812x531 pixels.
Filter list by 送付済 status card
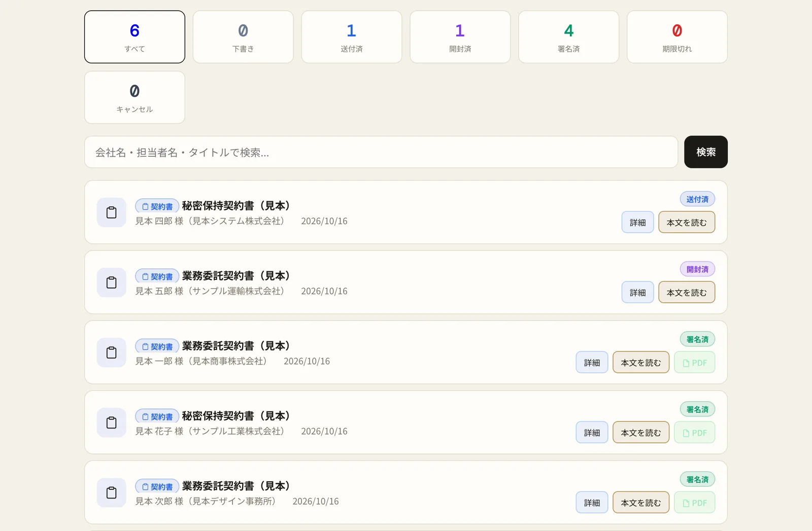point(352,37)
